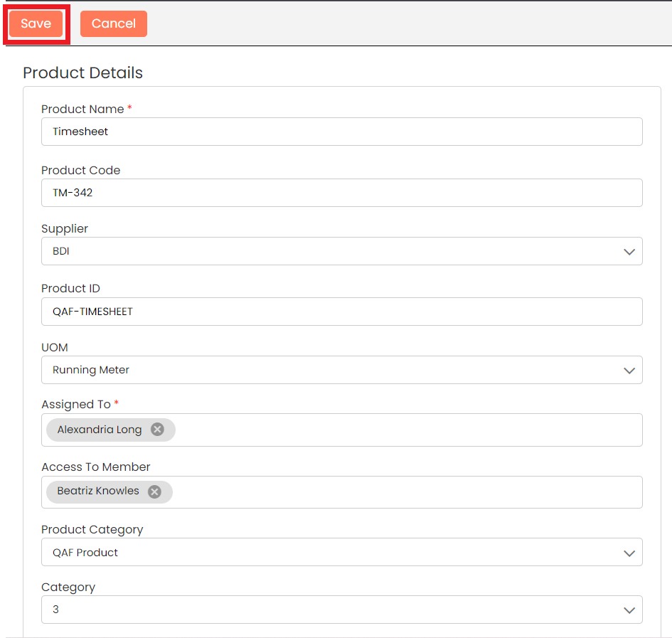The image size is (672, 638).
Task: Click the chevron arrow in UOM field
Action: [x=629, y=371]
